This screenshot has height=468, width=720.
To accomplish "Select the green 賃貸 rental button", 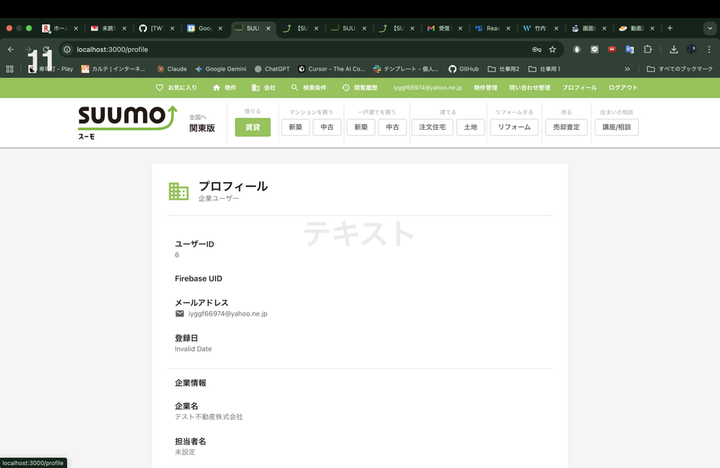I will 253,127.
